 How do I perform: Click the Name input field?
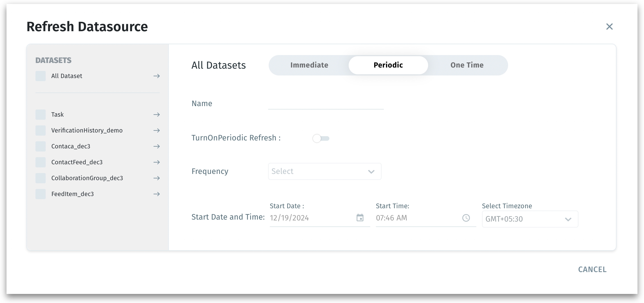326,104
